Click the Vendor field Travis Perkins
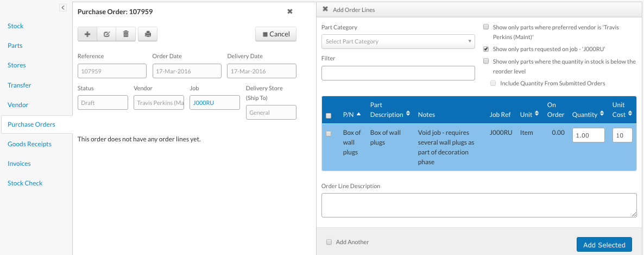The height and width of the screenshot is (255, 644). click(159, 103)
